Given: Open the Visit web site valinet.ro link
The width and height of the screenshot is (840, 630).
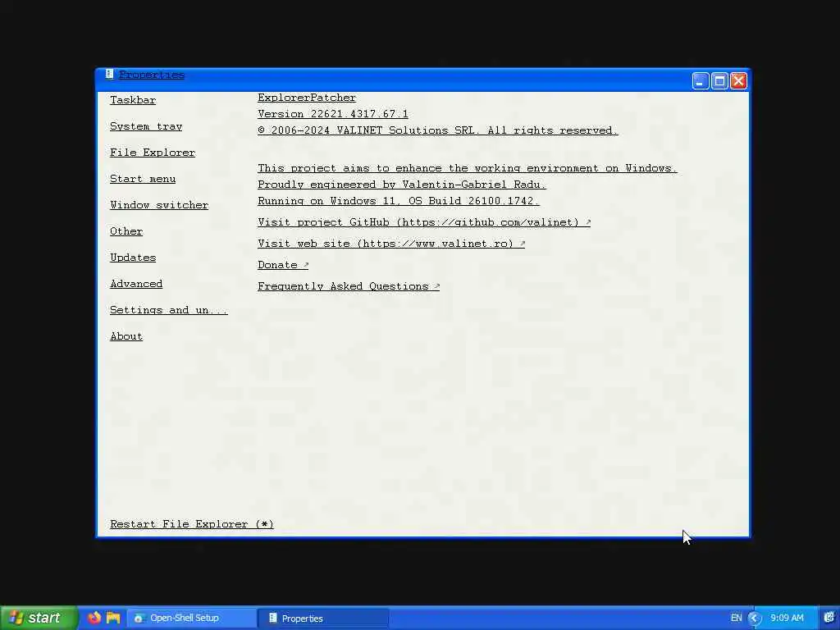Looking at the screenshot, I should [391, 244].
